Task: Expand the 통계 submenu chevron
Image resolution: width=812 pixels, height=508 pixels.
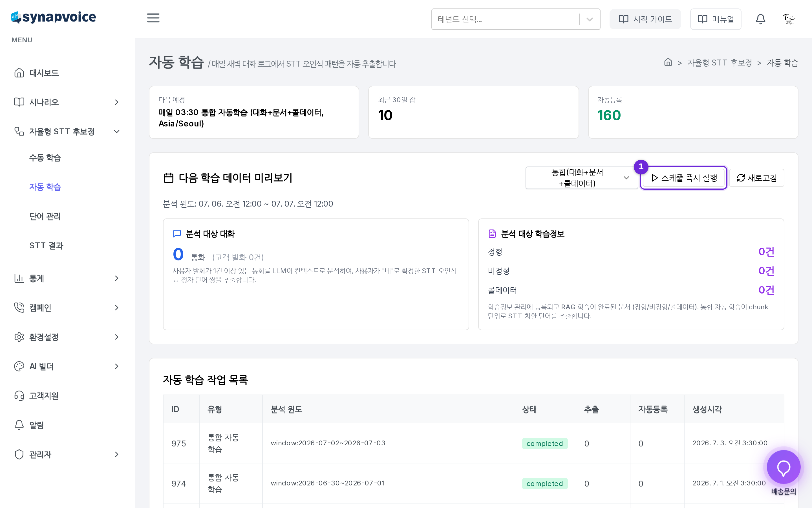Action: pyautogui.click(x=116, y=278)
